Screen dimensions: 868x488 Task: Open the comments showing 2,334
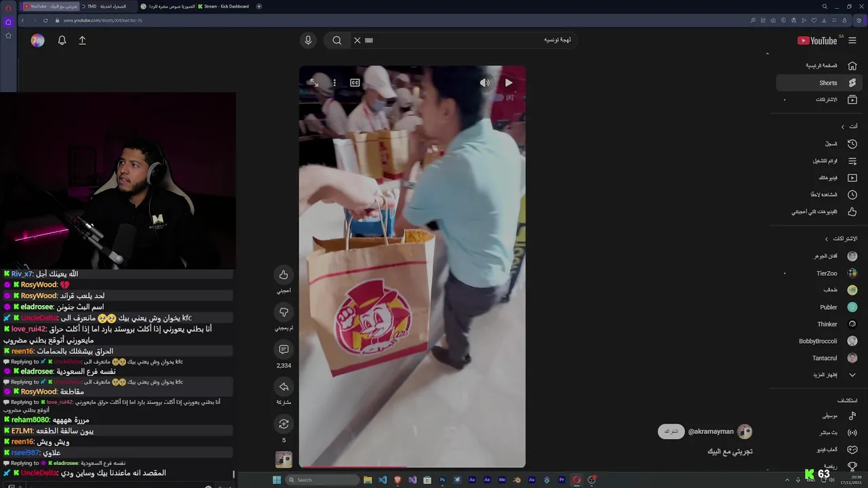(x=283, y=350)
